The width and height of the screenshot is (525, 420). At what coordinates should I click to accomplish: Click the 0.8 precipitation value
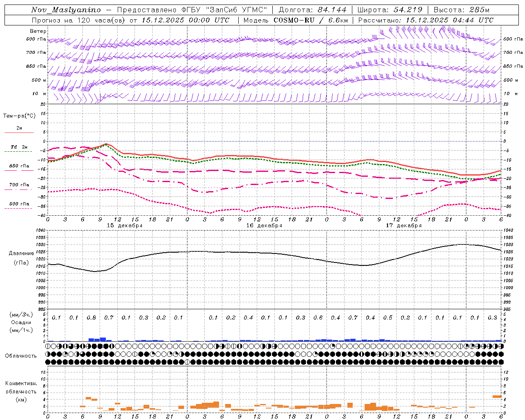[x=91, y=317]
